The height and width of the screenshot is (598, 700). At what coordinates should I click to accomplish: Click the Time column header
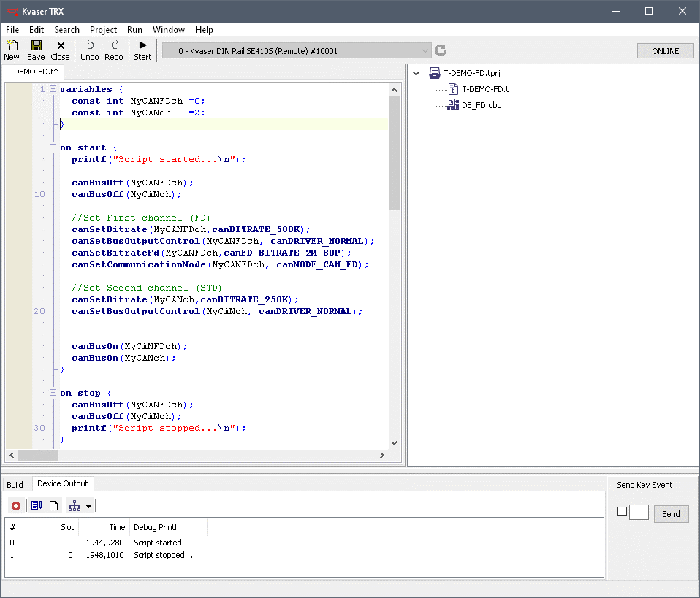tap(104, 527)
